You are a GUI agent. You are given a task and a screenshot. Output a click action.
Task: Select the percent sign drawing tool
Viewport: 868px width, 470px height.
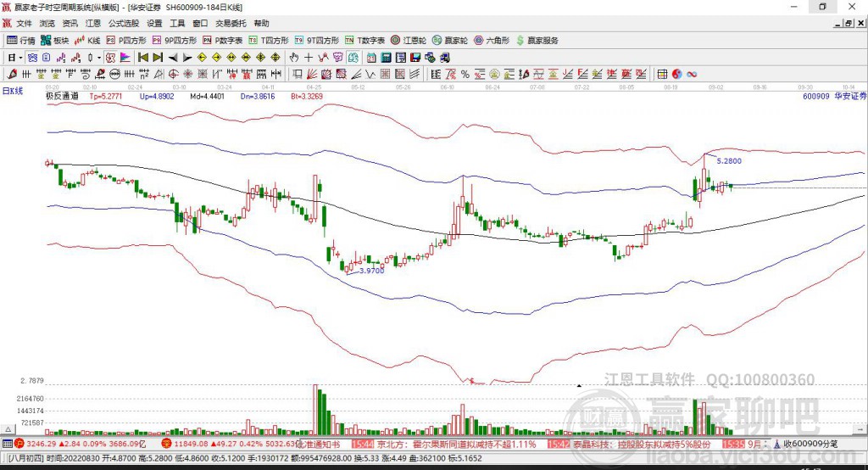coord(465,75)
